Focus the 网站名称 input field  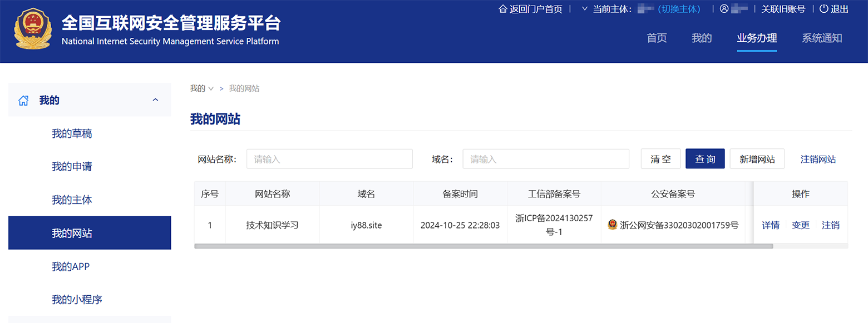[x=329, y=159]
